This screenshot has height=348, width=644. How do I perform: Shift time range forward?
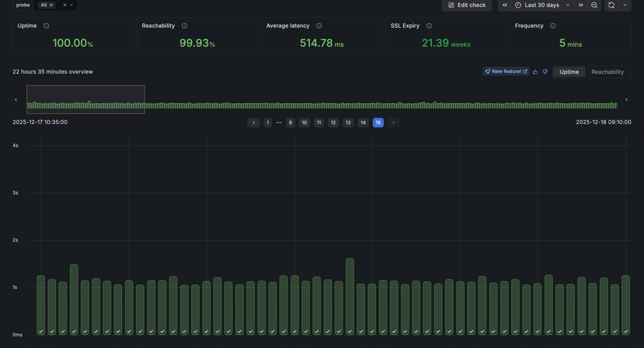click(580, 5)
